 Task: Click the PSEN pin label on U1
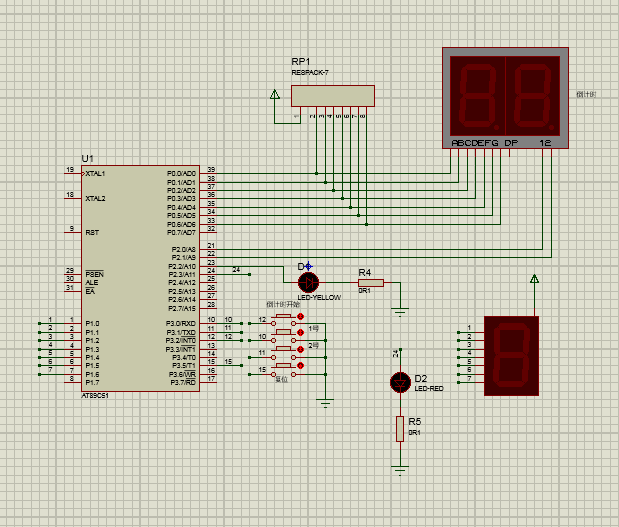(x=94, y=274)
